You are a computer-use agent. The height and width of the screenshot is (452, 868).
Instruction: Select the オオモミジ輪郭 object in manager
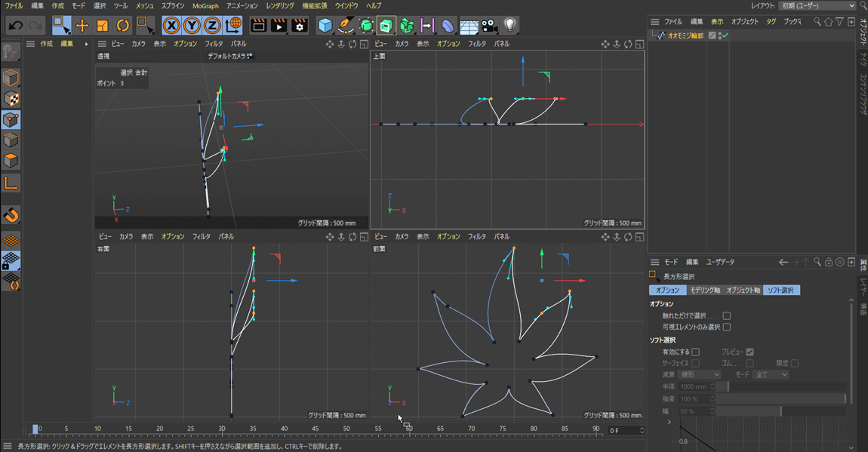(x=685, y=35)
